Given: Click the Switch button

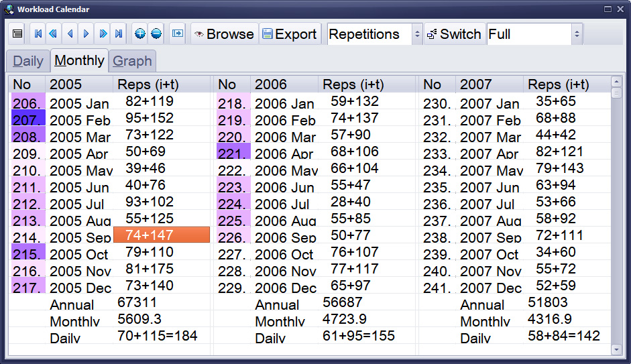Looking at the screenshot, I should click(453, 34).
